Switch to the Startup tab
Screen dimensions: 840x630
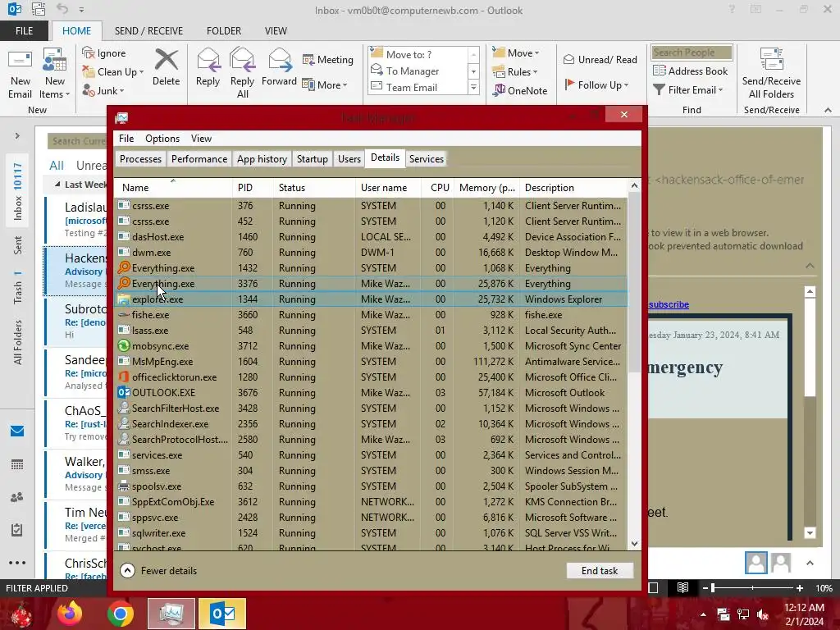coord(313,159)
